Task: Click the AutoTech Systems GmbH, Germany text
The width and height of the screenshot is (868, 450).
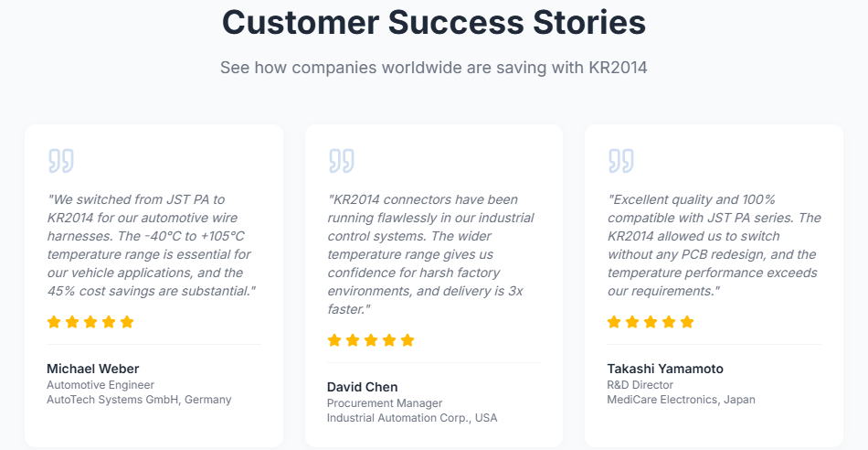Action: coord(139,400)
